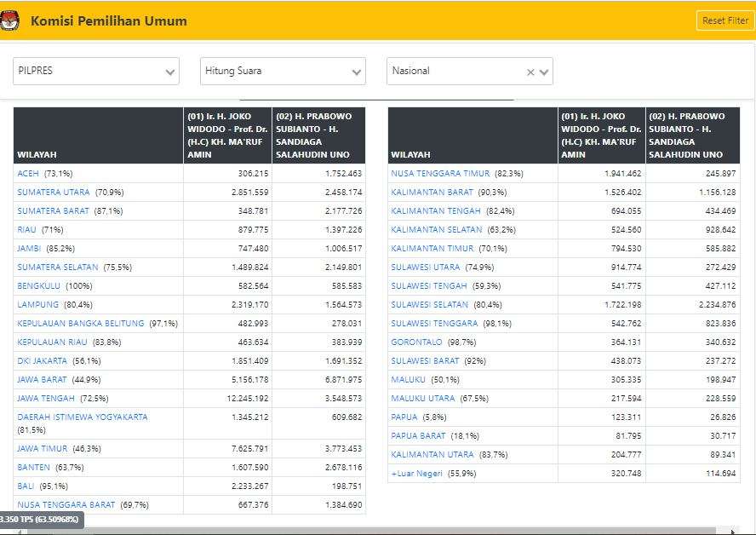Click the TPS progress percentage badge
This screenshot has width=756, height=535.
click(40, 520)
